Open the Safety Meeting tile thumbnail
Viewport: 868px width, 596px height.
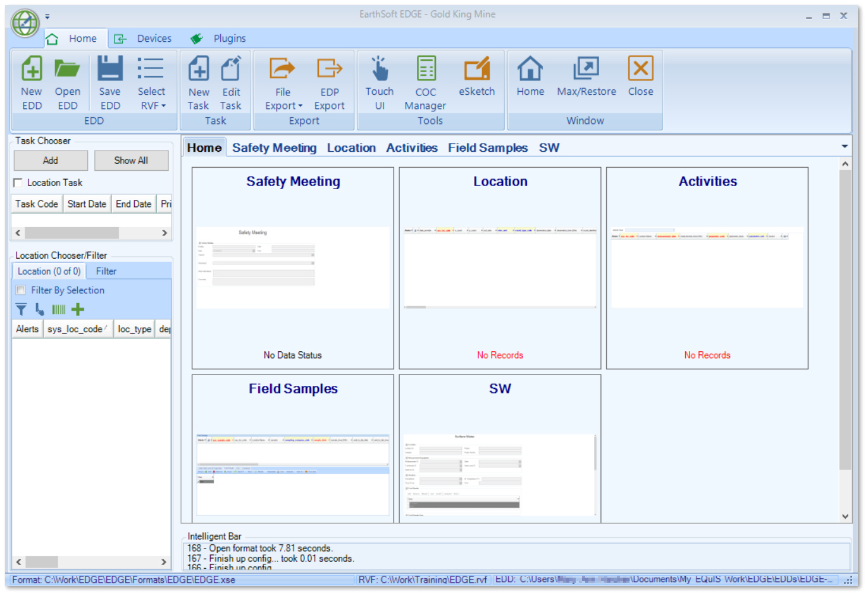tap(293, 268)
